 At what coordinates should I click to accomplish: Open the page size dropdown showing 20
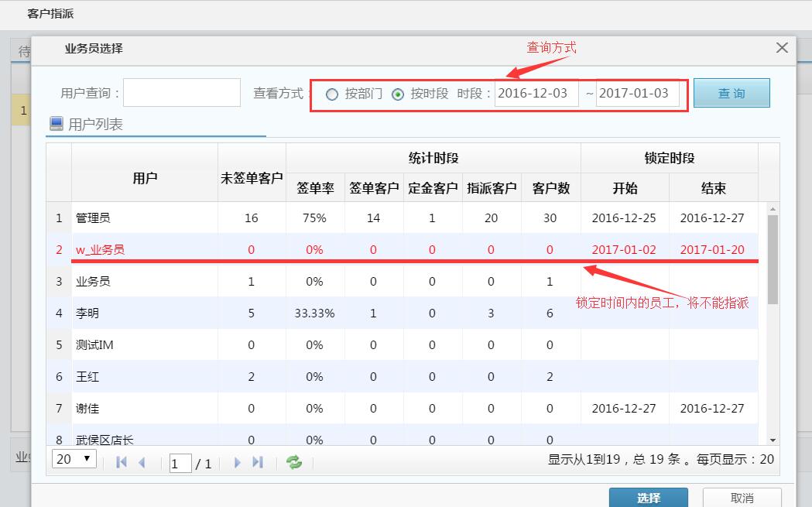click(x=74, y=459)
